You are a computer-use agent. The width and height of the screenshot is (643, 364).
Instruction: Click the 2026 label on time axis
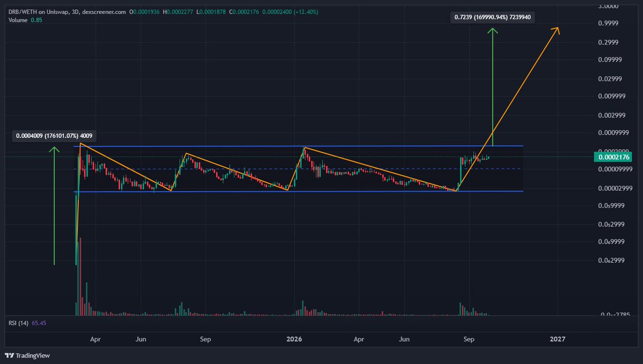click(x=294, y=339)
